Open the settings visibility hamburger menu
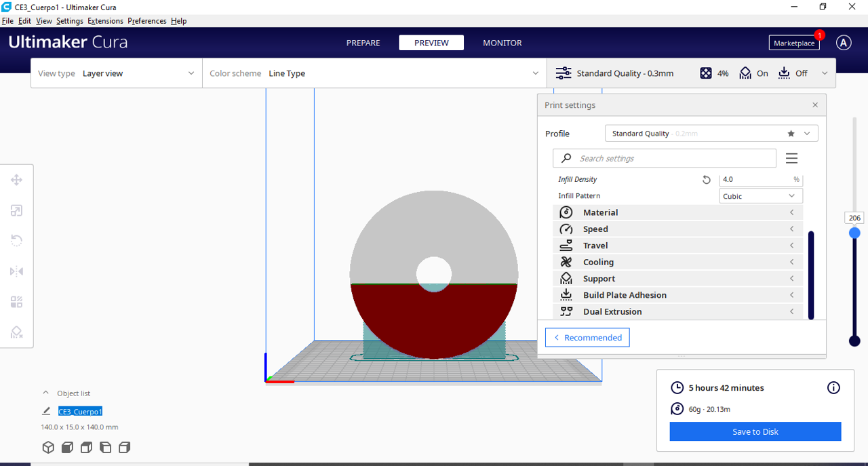868x466 pixels. [x=791, y=158]
